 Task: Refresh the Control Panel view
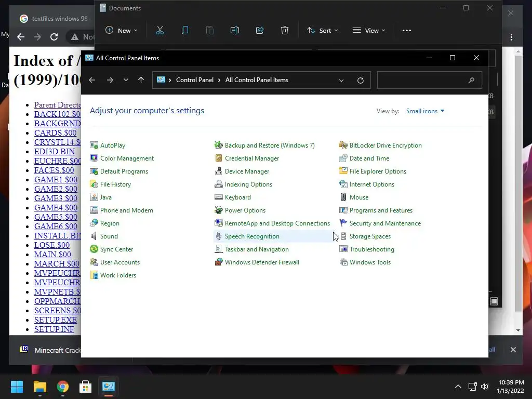coord(361,81)
